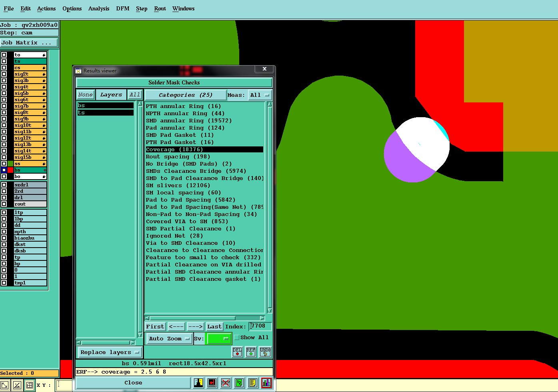Toggle the 'cs' layer checkbox
This screenshot has width=558, height=392.
click(x=4, y=68)
